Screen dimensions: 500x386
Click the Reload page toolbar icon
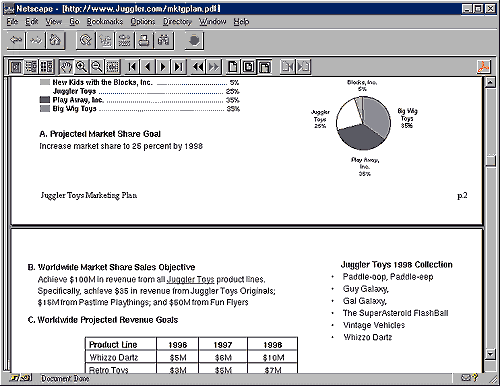(x=86, y=41)
